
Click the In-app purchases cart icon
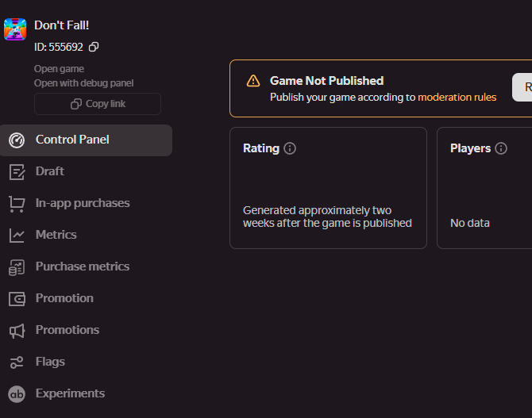tap(17, 204)
